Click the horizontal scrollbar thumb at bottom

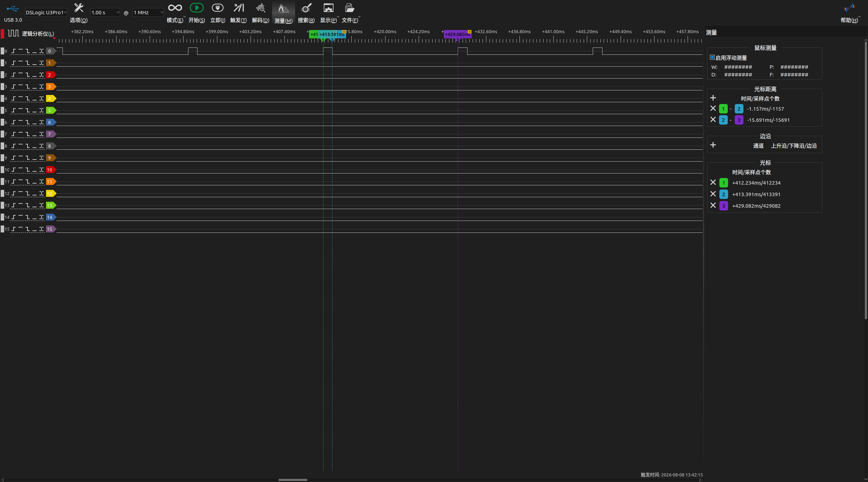pyautogui.click(x=293, y=480)
